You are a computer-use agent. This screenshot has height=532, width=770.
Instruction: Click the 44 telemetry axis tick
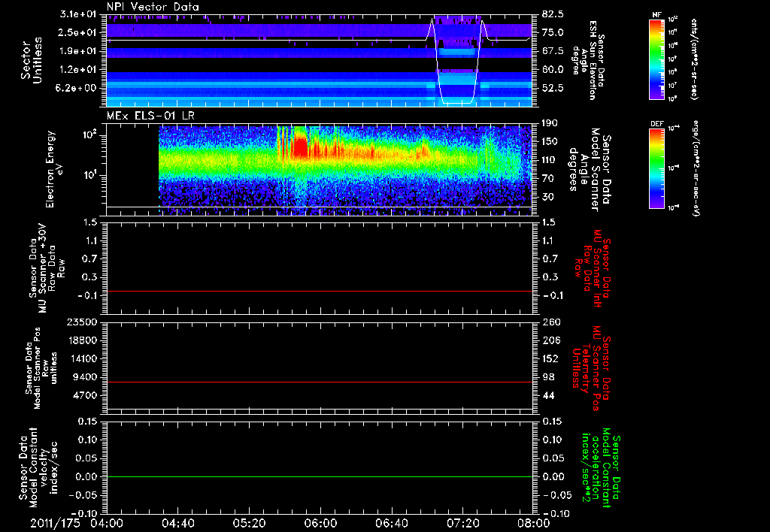[x=548, y=395]
